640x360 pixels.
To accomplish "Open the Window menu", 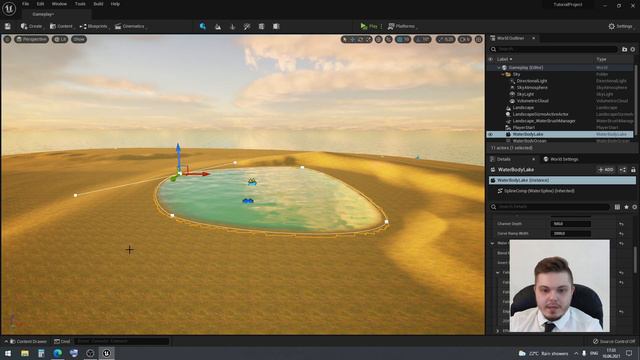I will (x=59, y=4).
